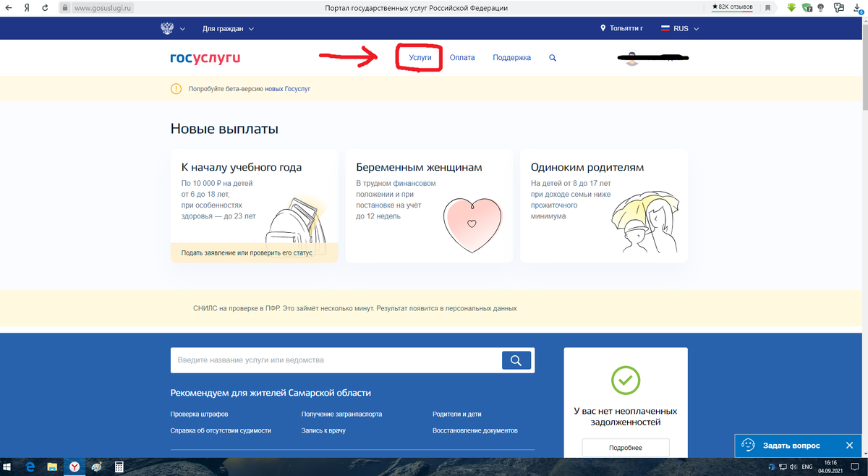This screenshot has height=476, width=868.
Task: Open search via the magnifier icon in header
Action: 553,57
